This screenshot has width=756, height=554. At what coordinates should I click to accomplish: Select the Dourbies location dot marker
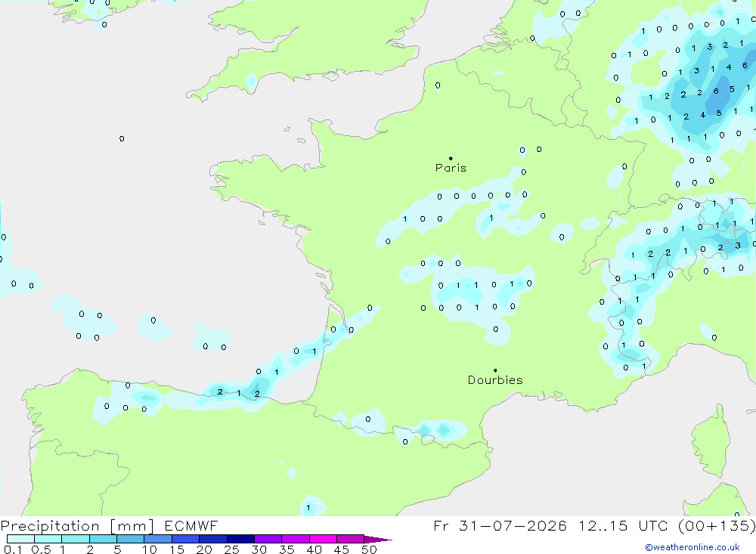coord(495,370)
